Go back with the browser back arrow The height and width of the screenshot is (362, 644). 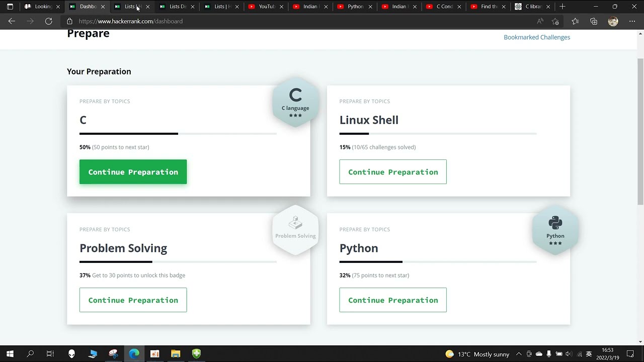pos(12,21)
